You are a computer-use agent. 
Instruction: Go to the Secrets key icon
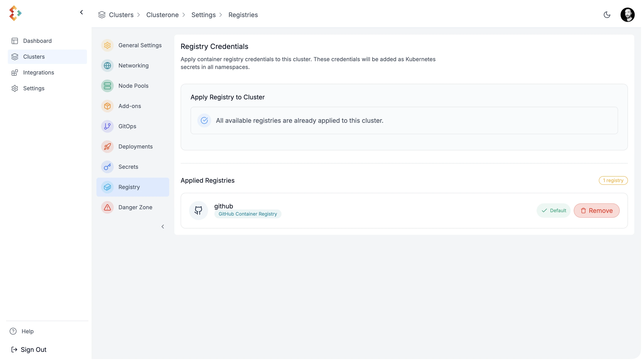107,167
